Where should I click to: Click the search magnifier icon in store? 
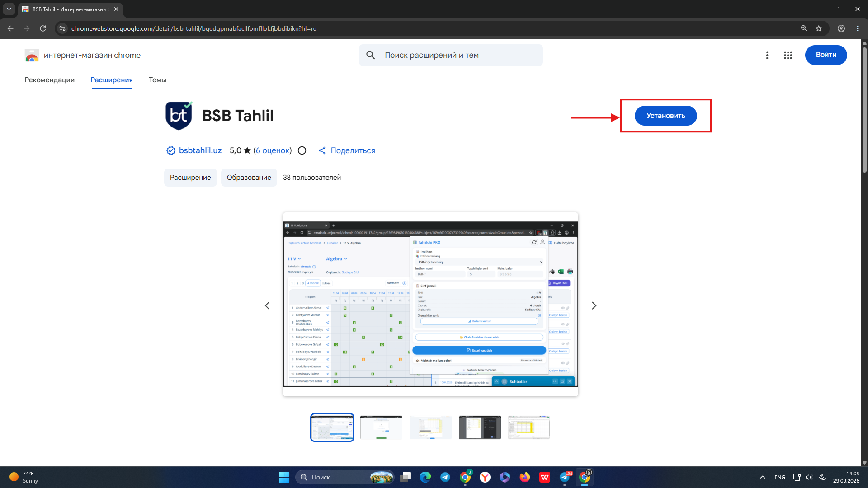click(x=371, y=55)
